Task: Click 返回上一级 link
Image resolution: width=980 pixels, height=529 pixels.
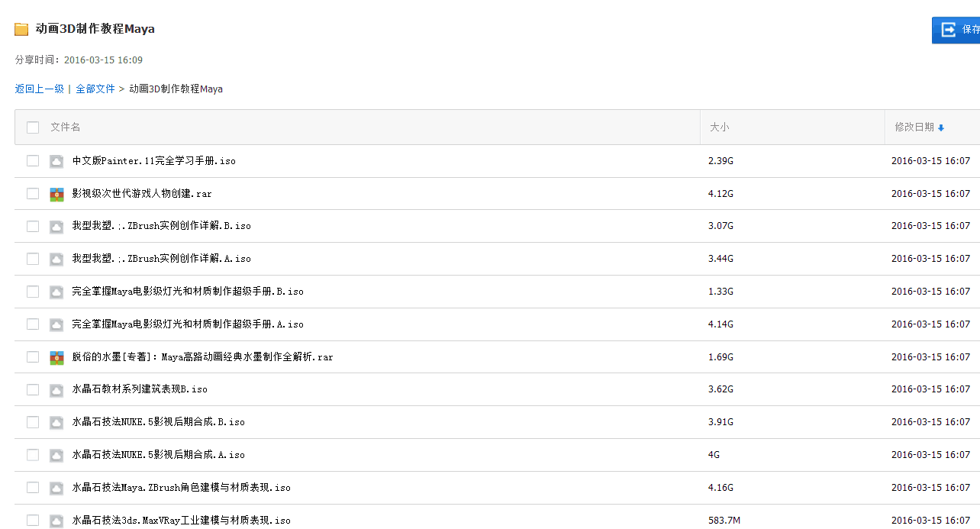Action: 40,89
